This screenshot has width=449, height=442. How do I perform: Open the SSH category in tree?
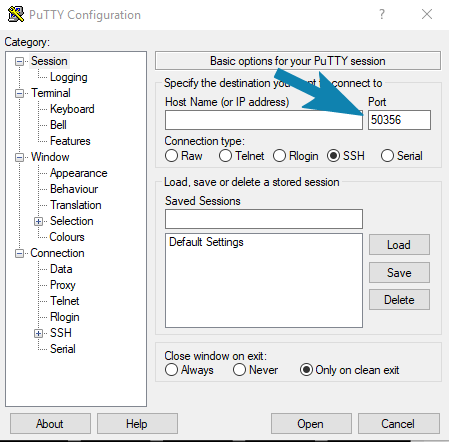tap(61, 333)
